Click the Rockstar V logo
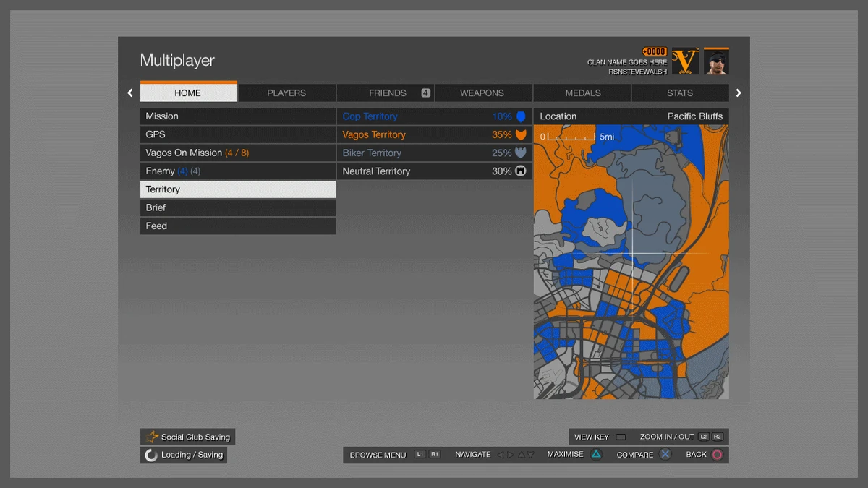The image size is (868, 488). coord(686,61)
